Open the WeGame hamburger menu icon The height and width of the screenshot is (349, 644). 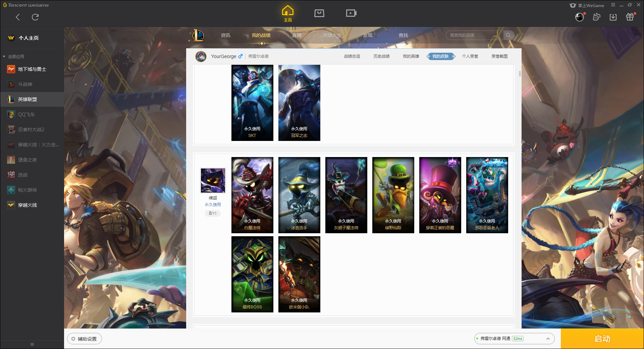click(x=613, y=5)
